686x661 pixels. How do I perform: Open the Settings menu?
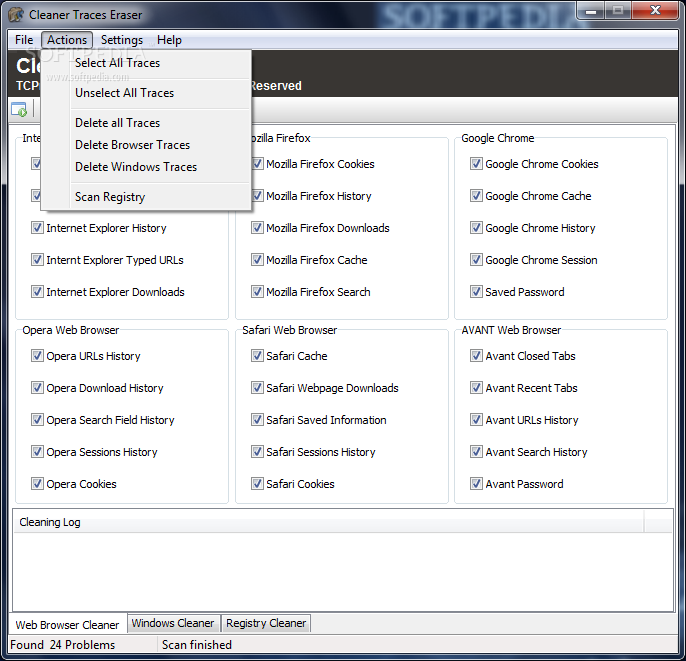click(x=122, y=40)
